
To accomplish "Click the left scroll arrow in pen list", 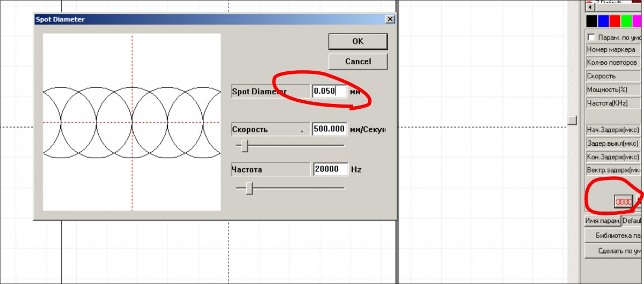I will (x=589, y=8).
